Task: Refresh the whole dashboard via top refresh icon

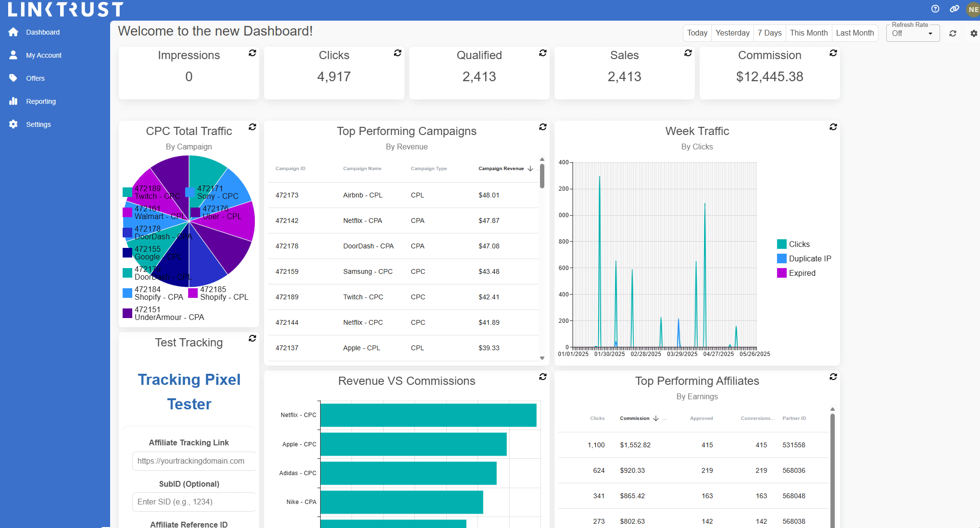Action: [x=953, y=34]
